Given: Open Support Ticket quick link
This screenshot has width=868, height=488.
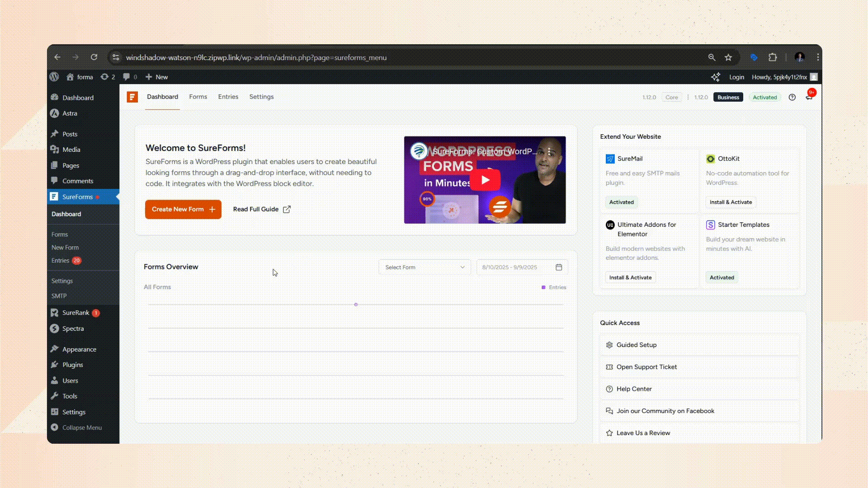Looking at the screenshot, I should [x=699, y=367].
